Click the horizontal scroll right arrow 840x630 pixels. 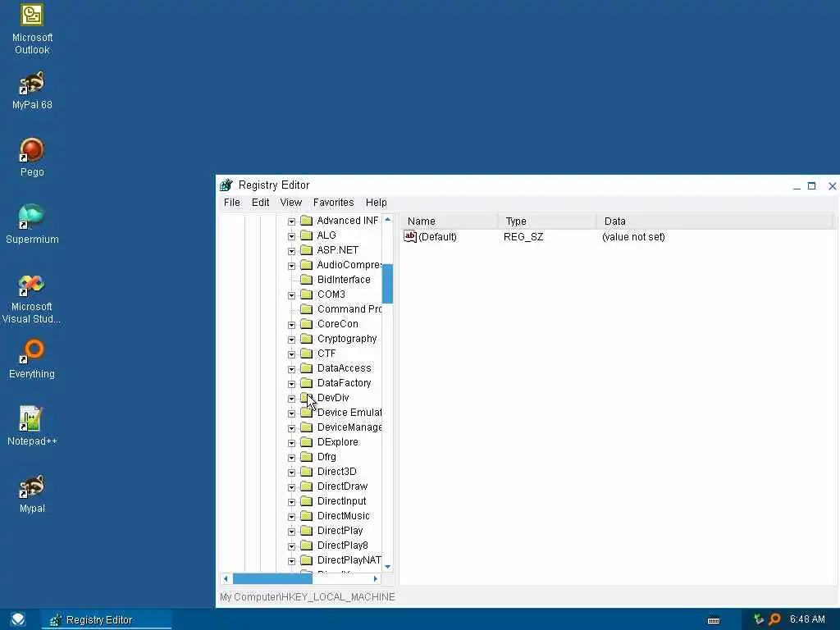click(376, 578)
